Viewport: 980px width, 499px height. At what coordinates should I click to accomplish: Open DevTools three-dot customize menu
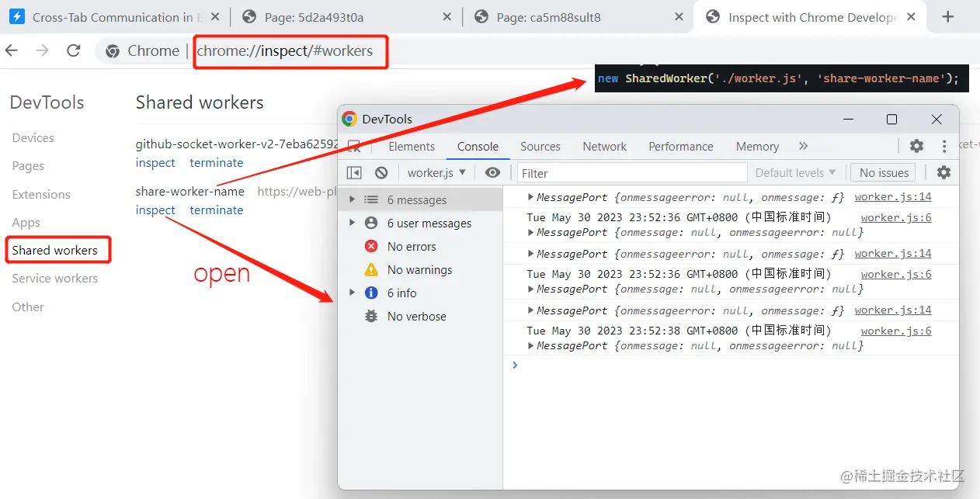pyautogui.click(x=944, y=146)
